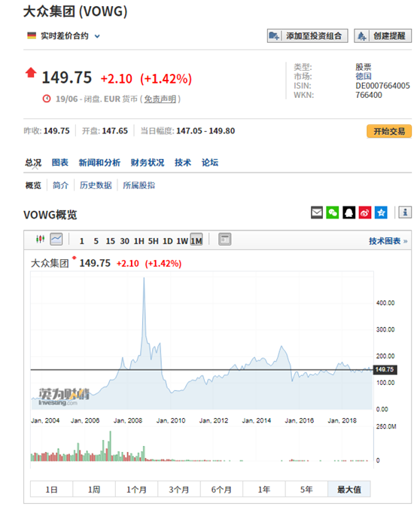This screenshot has width=420, height=510.
Task: Open the info icon beside share buttons
Action: coord(405,212)
